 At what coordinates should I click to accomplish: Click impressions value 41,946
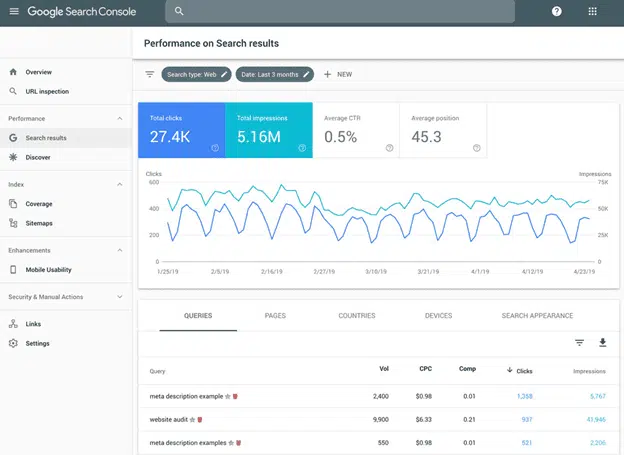596,419
